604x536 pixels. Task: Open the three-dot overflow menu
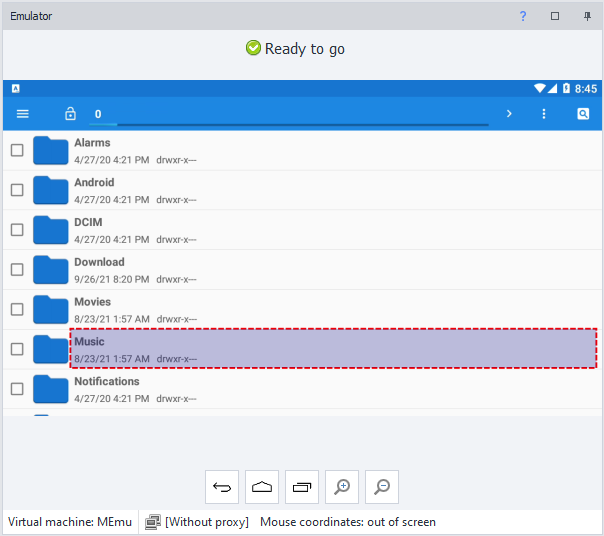(x=544, y=114)
